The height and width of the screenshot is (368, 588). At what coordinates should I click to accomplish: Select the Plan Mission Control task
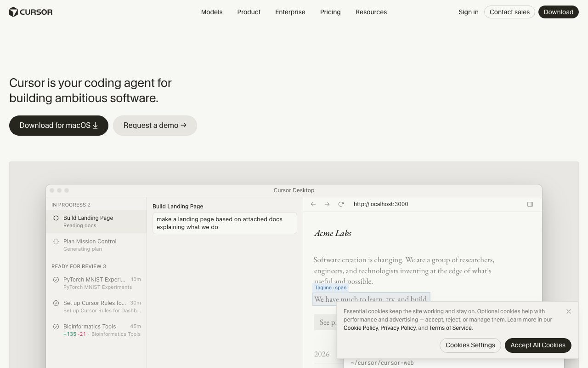tap(96, 245)
